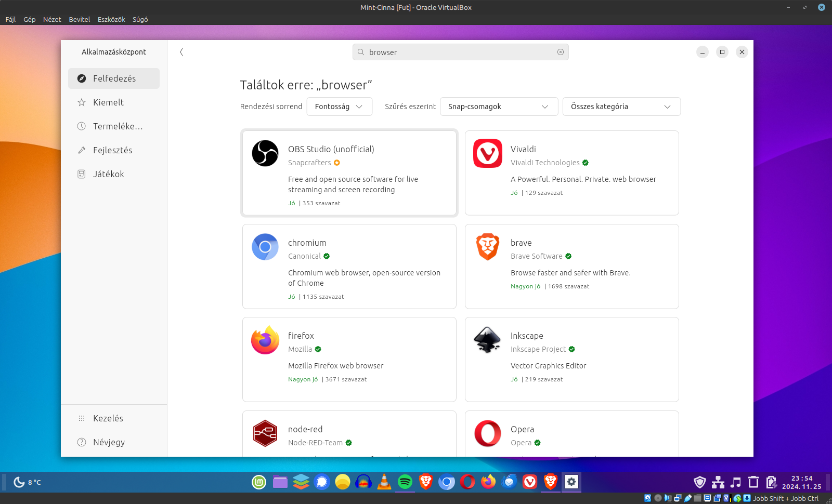The width and height of the screenshot is (832, 504).
Task: Open the Inkscape result title
Action: (527, 336)
